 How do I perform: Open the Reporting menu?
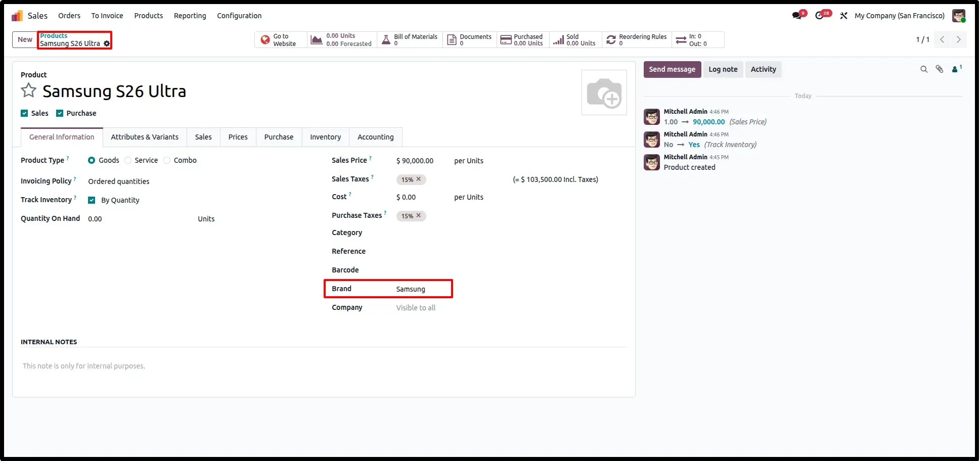click(x=190, y=16)
